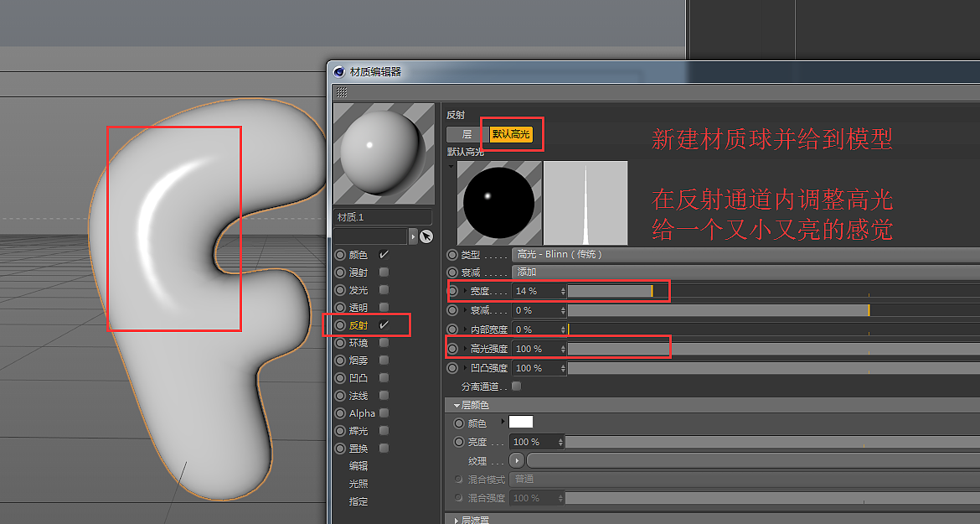Viewport: 980px width, 524px height.
Task: Click the blank field under the material name
Action: [x=370, y=236]
